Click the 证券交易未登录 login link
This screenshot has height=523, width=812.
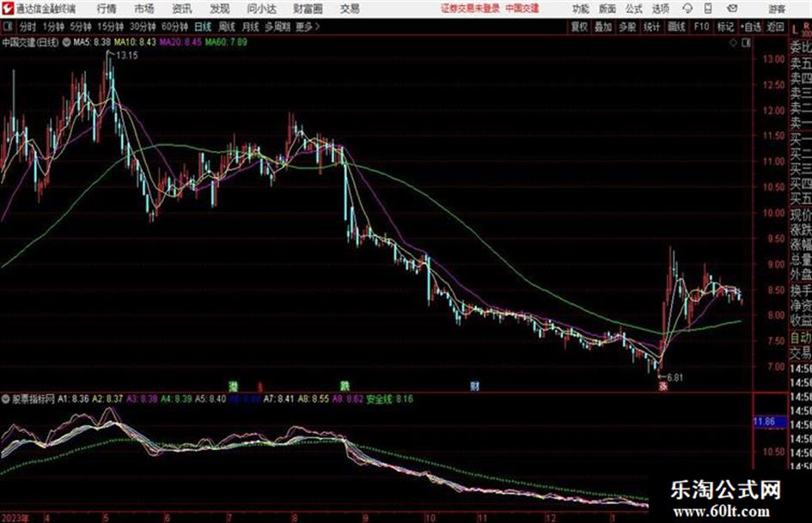470,9
